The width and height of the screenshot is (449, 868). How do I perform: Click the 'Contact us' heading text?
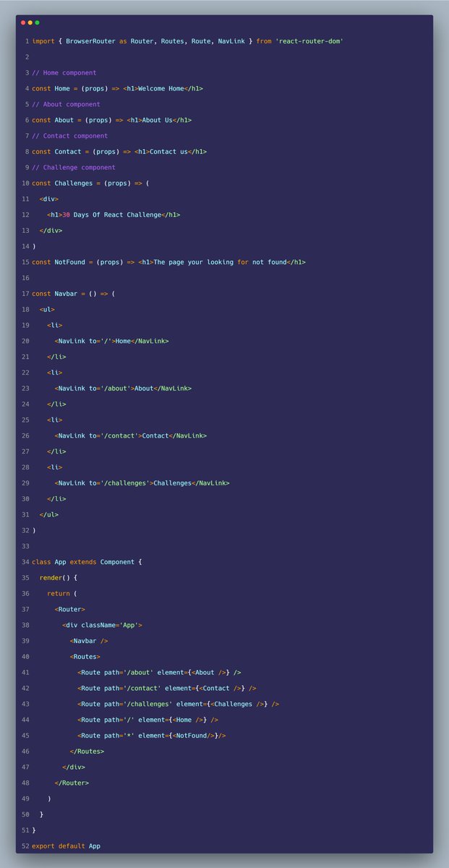168,152
